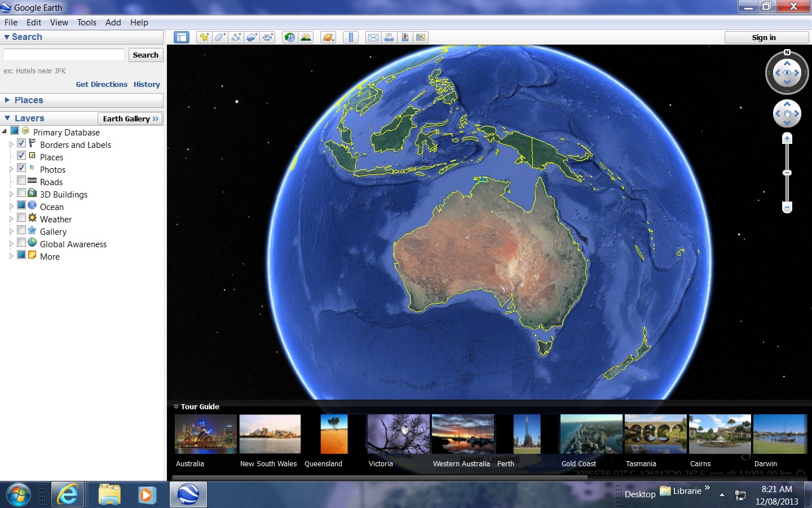Viewport: 812px width, 508px height.
Task: Enable the Roads layer checkbox
Action: coord(21,181)
